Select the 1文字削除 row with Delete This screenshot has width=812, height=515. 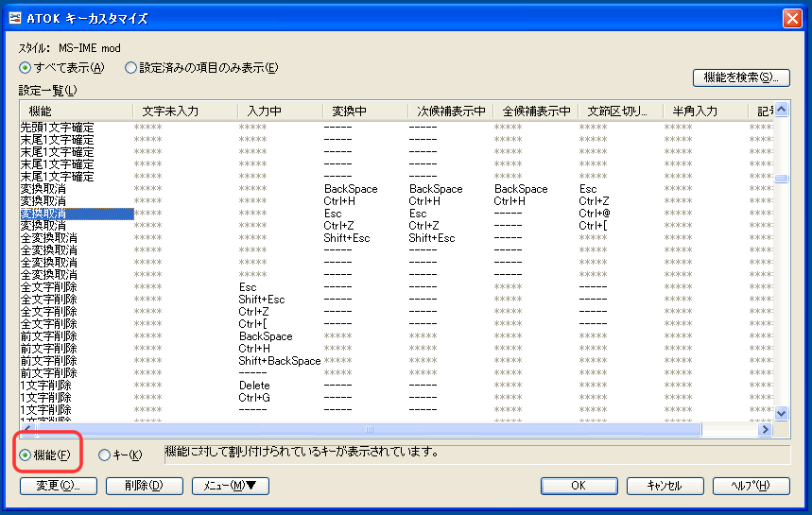pyautogui.click(x=397, y=386)
